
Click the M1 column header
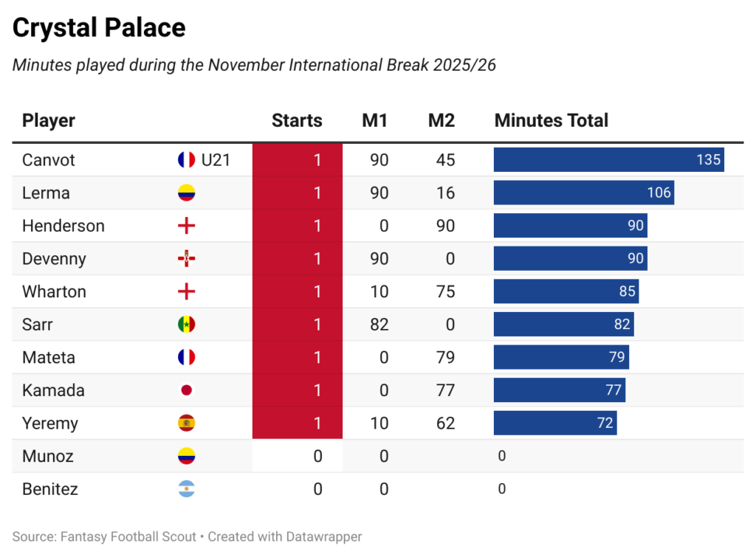click(374, 121)
